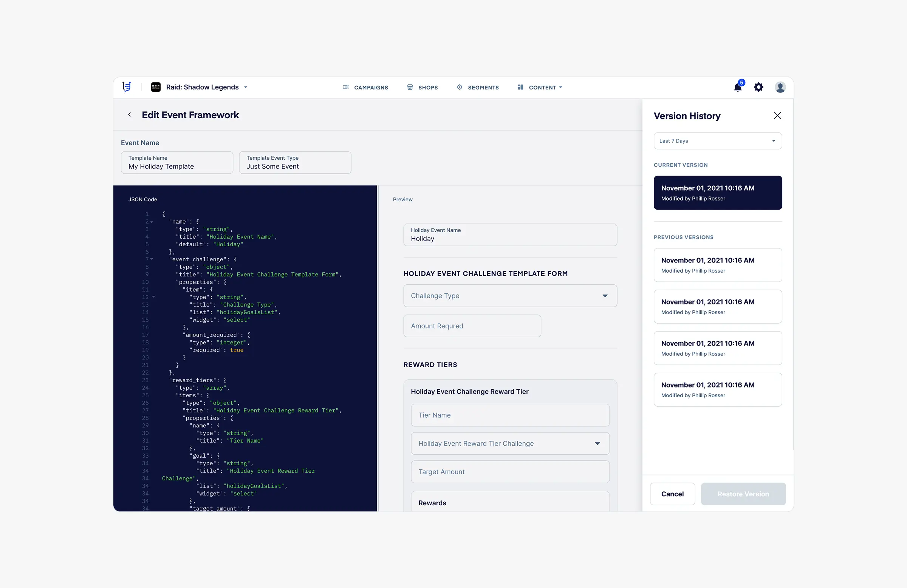Click the Restore Version button
The width and height of the screenshot is (907, 588).
(743, 494)
